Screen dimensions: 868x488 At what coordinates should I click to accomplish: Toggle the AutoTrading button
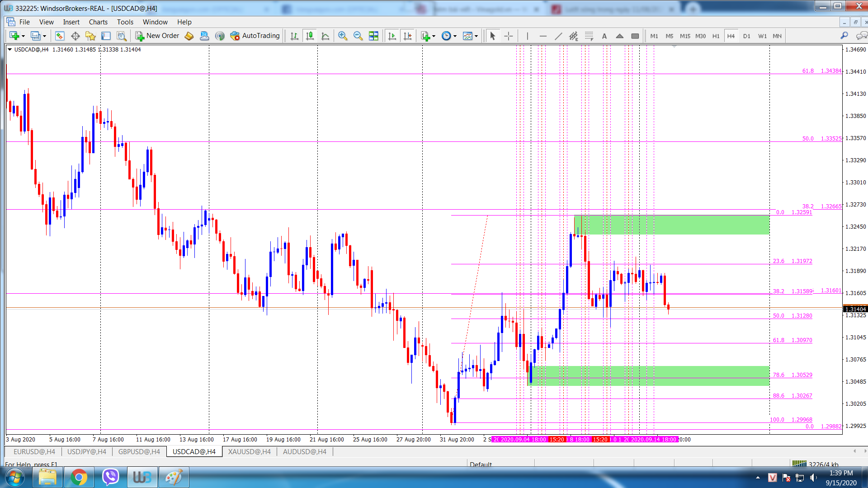coord(255,36)
